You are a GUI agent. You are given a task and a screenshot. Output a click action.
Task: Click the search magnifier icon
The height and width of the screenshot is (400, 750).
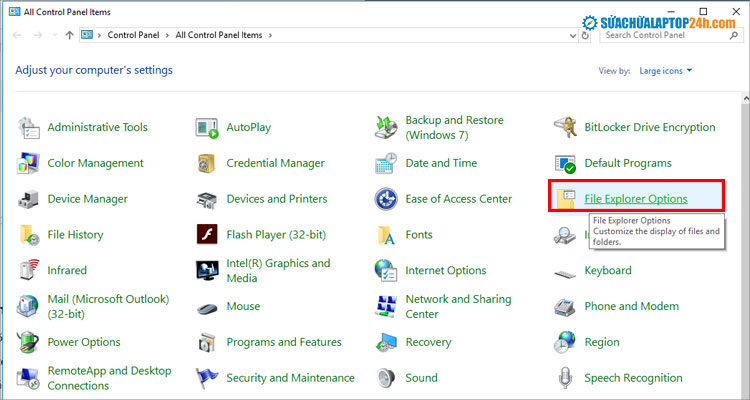[734, 35]
